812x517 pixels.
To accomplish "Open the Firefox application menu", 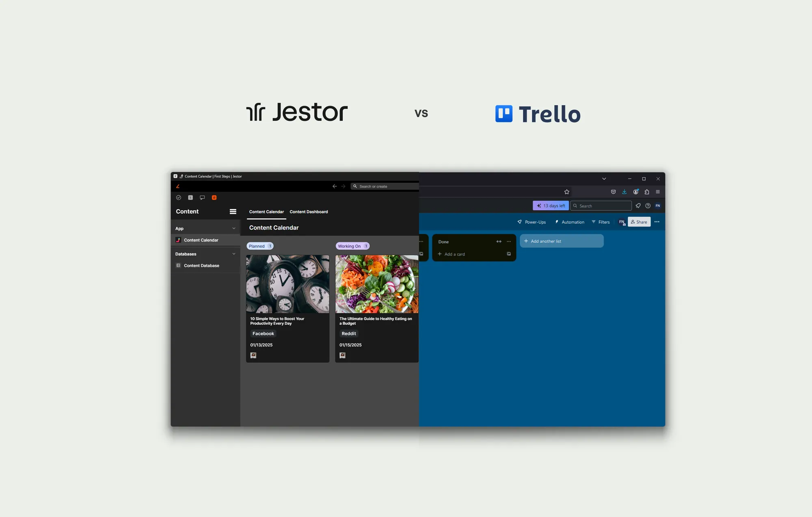I will [658, 192].
